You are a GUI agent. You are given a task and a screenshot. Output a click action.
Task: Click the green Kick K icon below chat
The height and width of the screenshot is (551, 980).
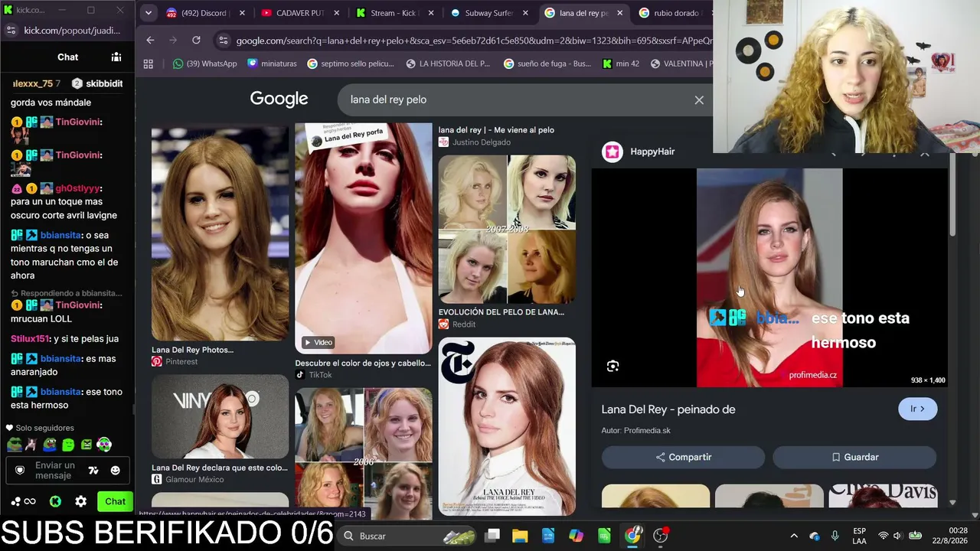[55, 502]
